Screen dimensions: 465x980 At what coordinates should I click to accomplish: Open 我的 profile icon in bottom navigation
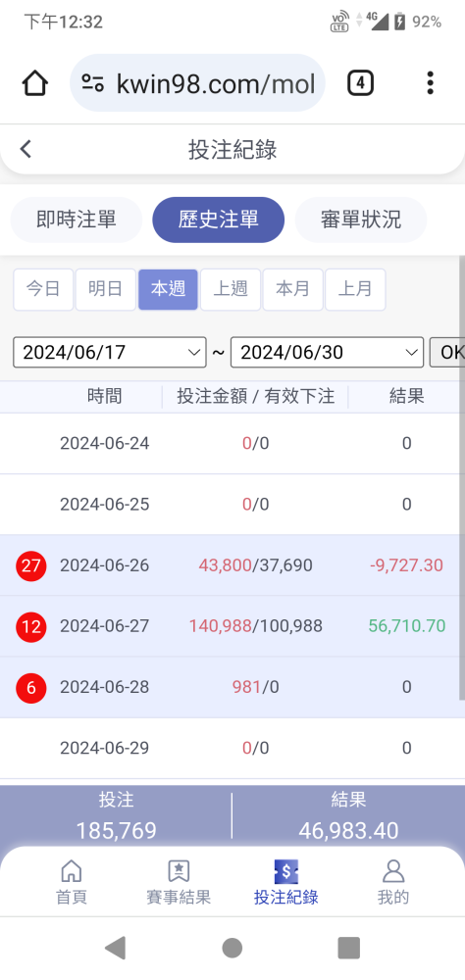(x=393, y=870)
